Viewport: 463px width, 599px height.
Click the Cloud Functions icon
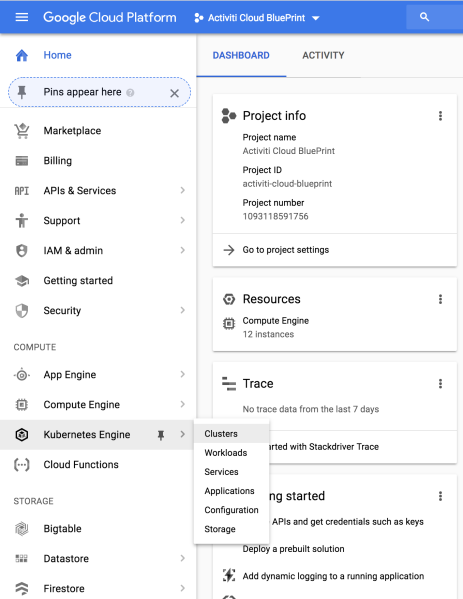(x=22, y=465)
